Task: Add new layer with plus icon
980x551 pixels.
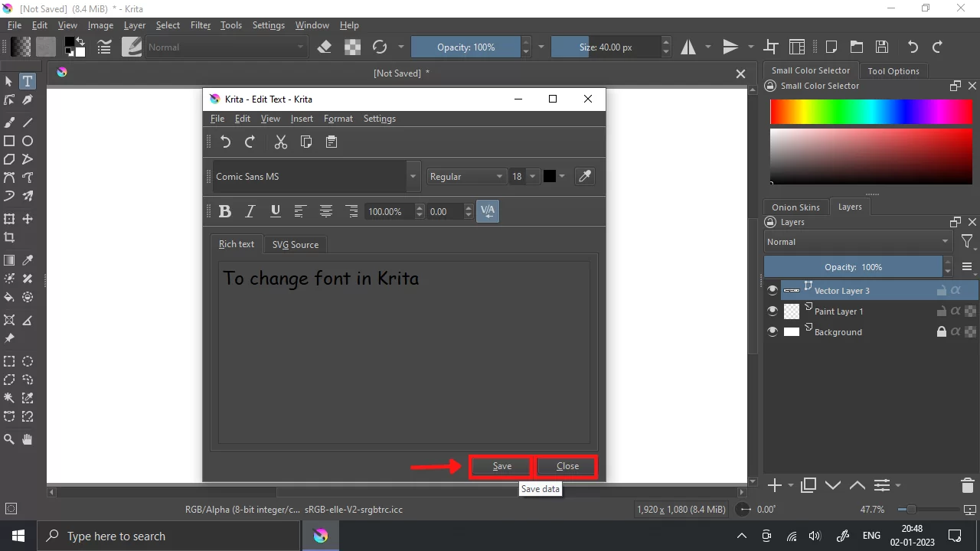Action: click(774, 485)
